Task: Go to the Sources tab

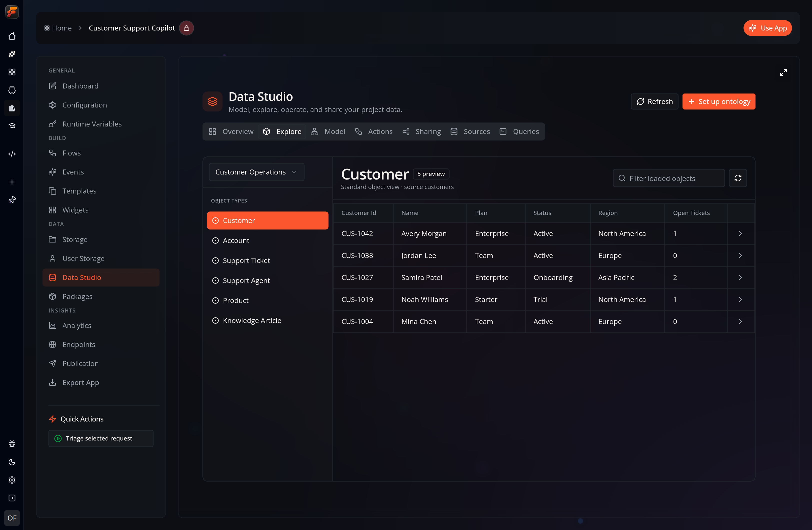Action: (470, 132)
